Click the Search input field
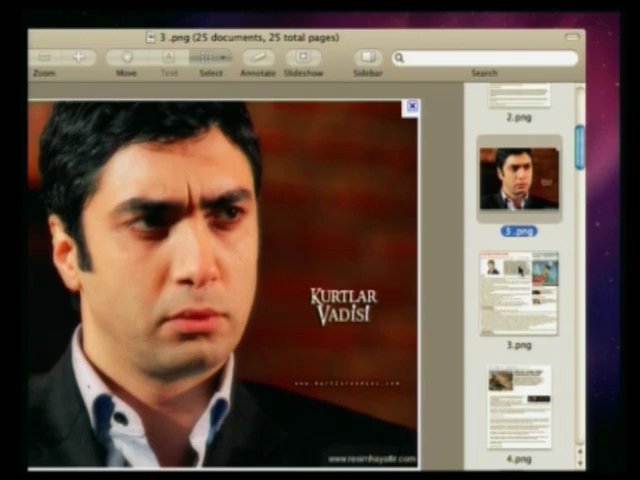The height and width of the screenshot is (480, 640). pos(485,58)
